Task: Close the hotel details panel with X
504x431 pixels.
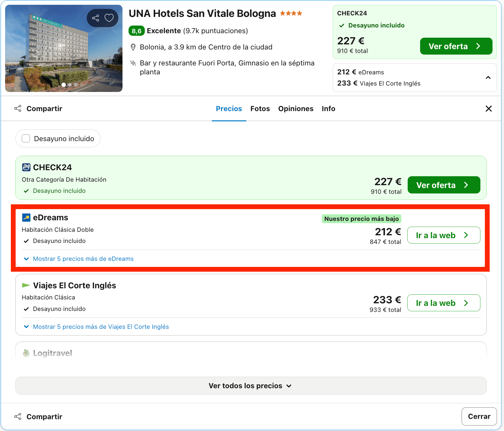Action: [488, 109]
